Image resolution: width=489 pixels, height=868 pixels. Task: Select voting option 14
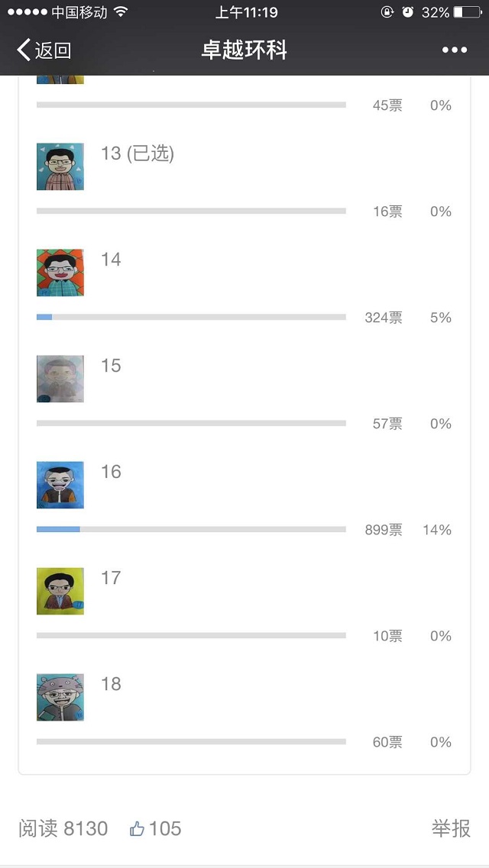(111, 260)
